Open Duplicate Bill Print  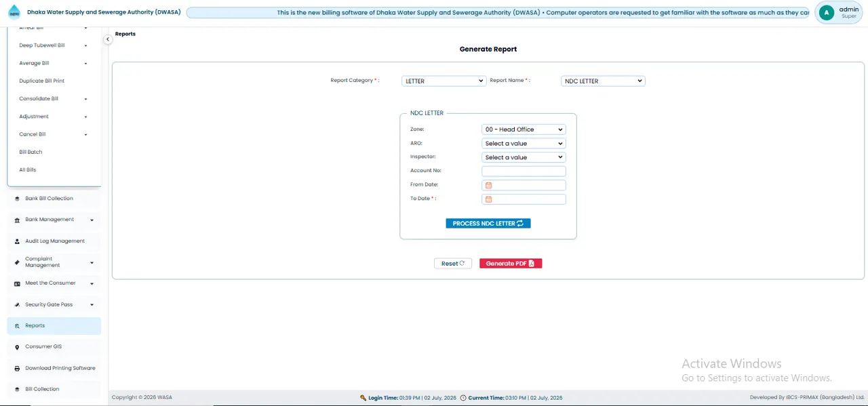(x=42, y=81)
